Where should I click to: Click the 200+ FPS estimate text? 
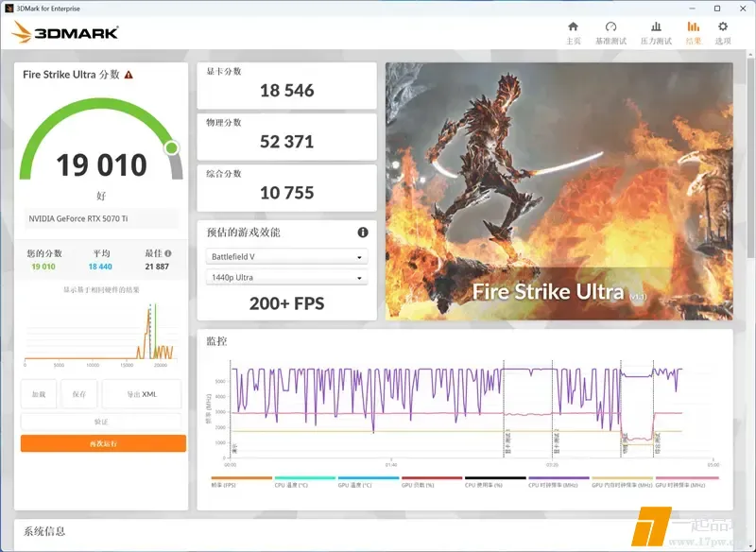[x=286, y=303]
